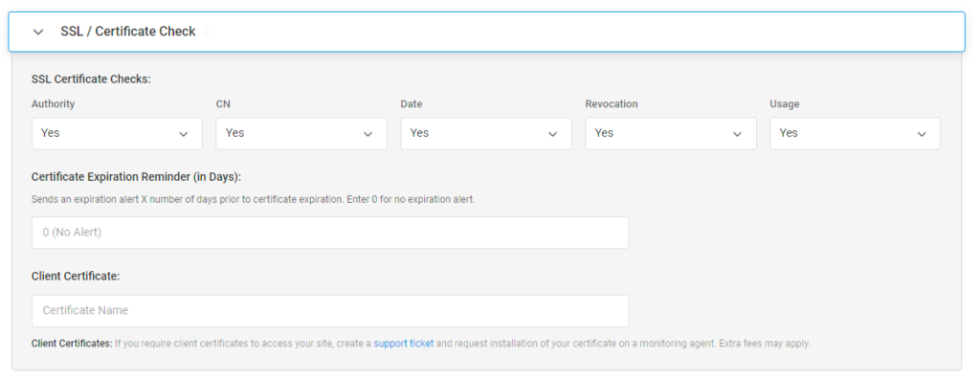
Task: Focus the expiration reminder days input
Action: [x=330, y=233]
